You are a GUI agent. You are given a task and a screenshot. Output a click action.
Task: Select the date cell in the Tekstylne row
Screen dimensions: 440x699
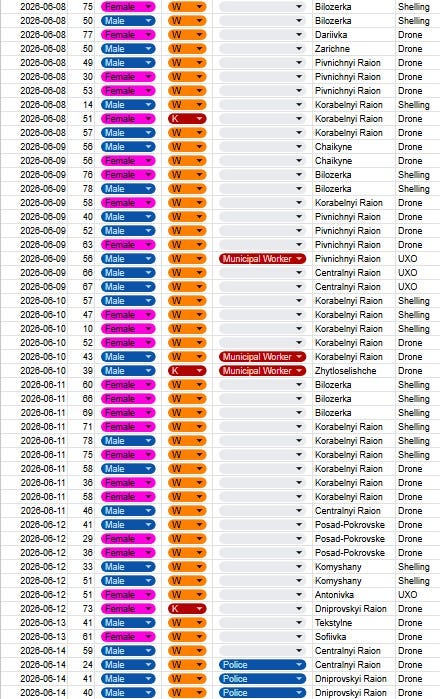(x=34, y=623)
